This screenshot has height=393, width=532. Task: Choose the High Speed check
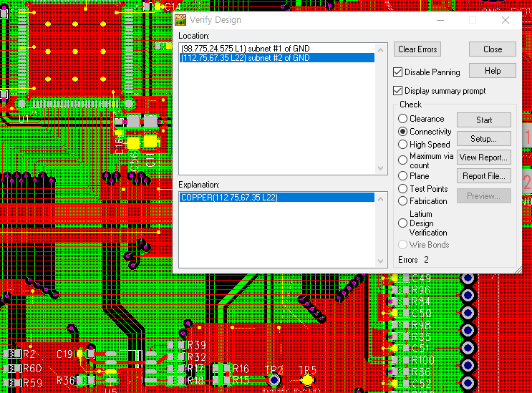pos(403,145)
